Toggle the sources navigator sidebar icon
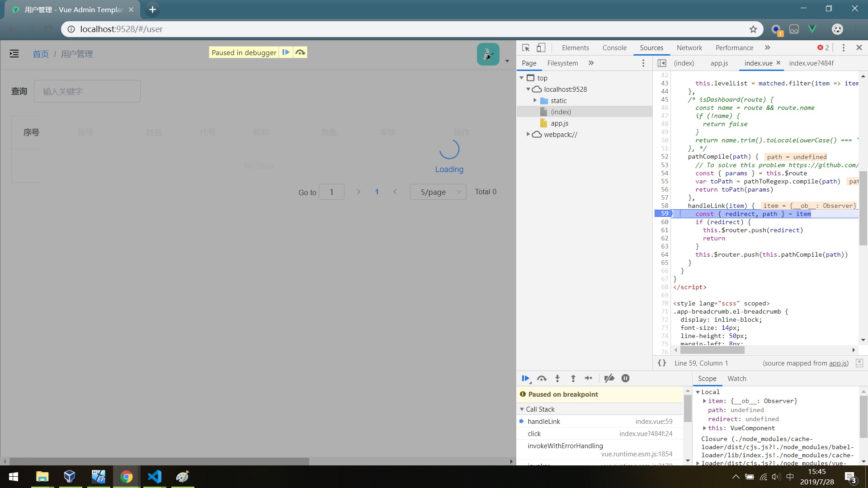This screenshot has height=488, width=868. point(662,63)
